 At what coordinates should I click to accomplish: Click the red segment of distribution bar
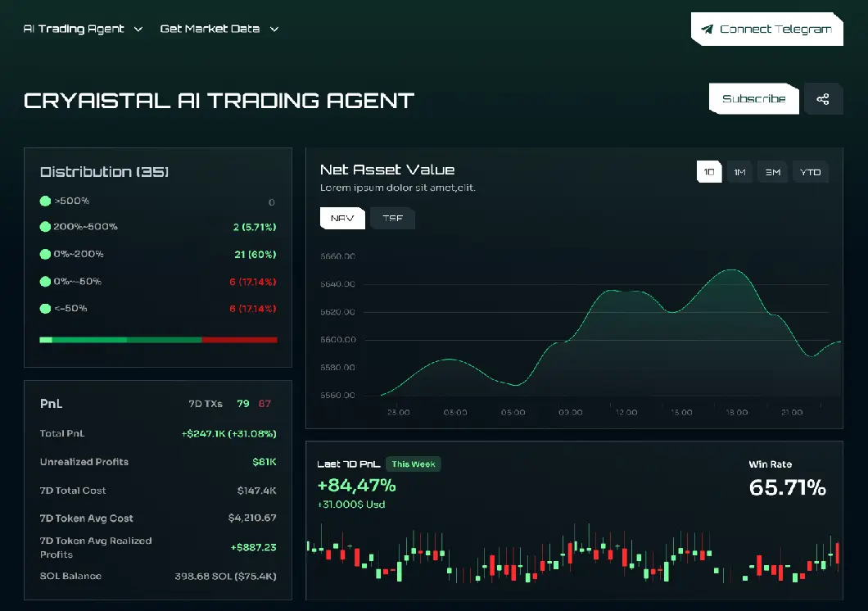239,339
